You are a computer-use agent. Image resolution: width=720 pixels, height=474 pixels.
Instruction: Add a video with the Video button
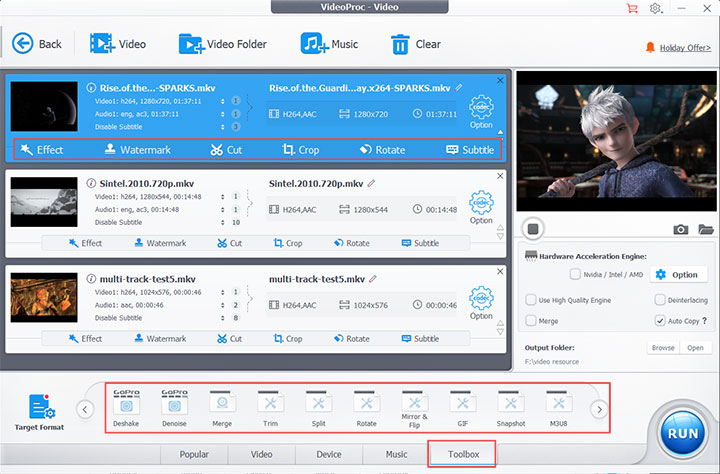pyautogui.click(x=118, y=44)
